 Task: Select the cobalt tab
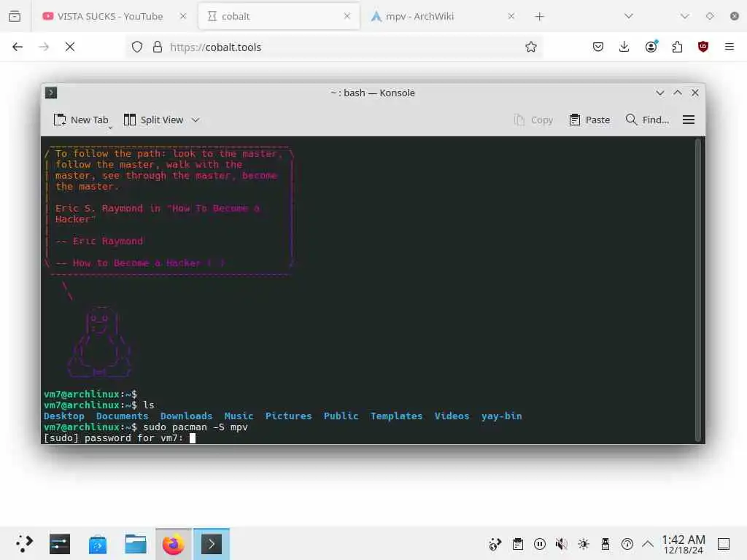(x=279, y=16)
